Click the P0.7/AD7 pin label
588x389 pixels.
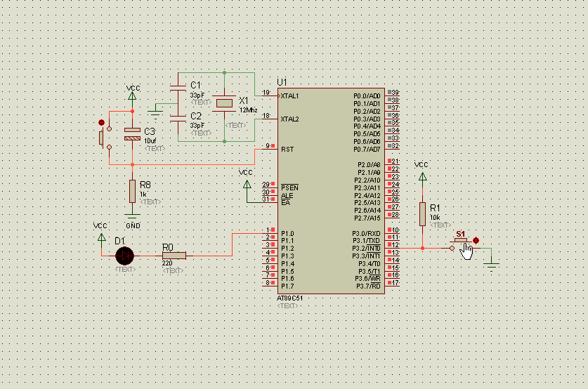pyautogui.click(x=367, y=149)
